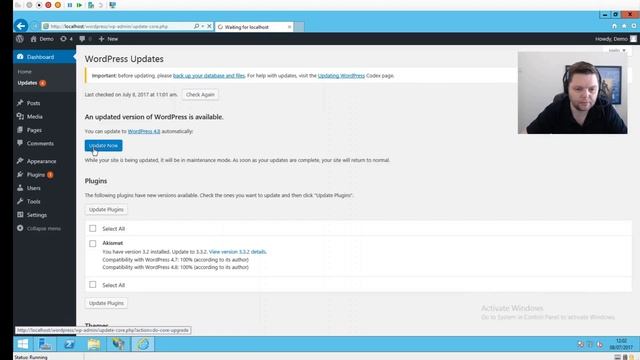Expand the Help tab dropdown
This screenshot has height=360, width=640.
pos(616,50)
